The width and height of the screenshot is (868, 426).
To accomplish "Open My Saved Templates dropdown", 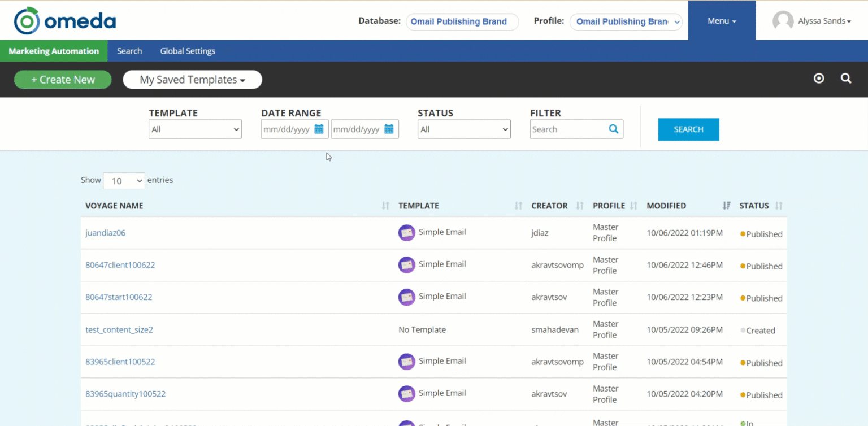I will point(192,80).
